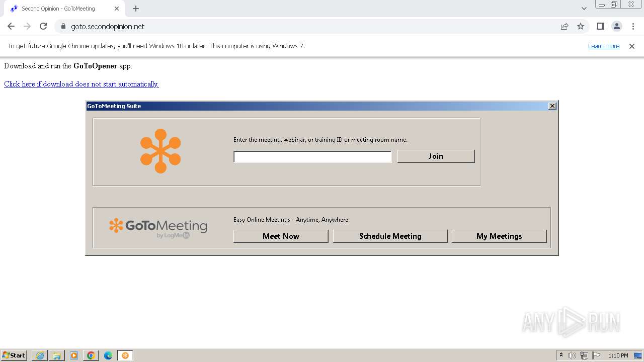This screenshot has width=644, height=362.
Task: Go forward in browser history
Action: pyautogui.click(x=27, y=26)
